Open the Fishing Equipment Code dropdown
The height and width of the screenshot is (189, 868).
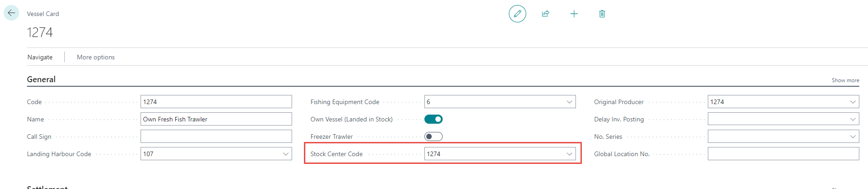tap(569, 102)
